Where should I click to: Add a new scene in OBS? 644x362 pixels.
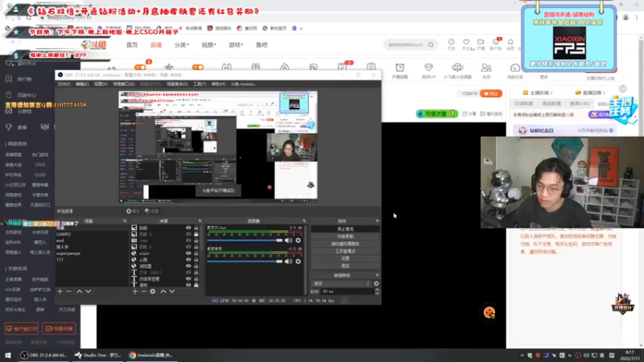60,291
